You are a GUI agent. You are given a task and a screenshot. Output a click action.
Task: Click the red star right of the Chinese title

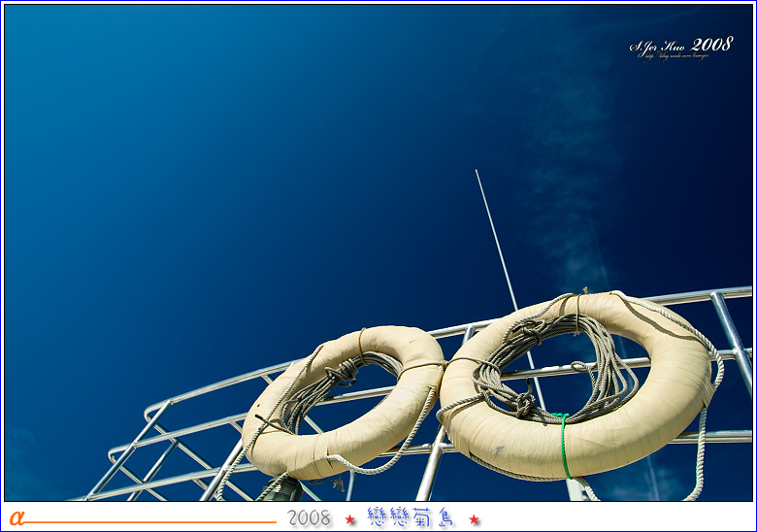coord(475,519)
